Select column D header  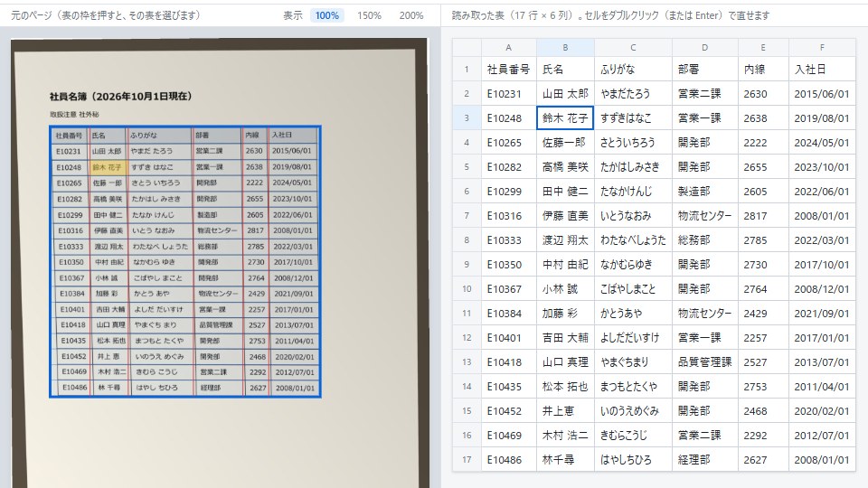704,48
